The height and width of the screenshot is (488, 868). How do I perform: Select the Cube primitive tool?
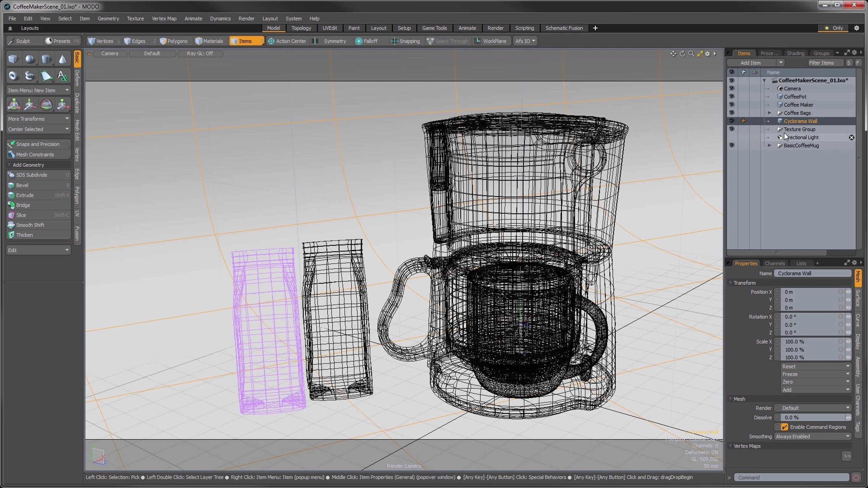tap(13, 59)
